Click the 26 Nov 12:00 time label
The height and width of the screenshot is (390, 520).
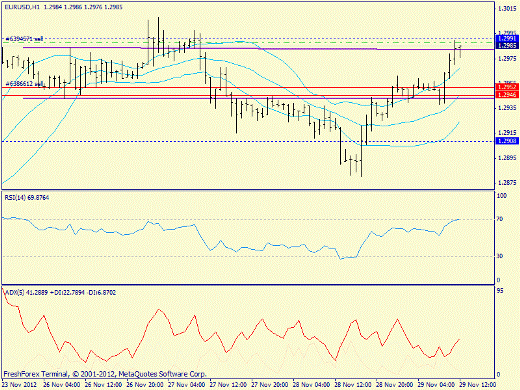pyautogui.click(x=103, y=385)
